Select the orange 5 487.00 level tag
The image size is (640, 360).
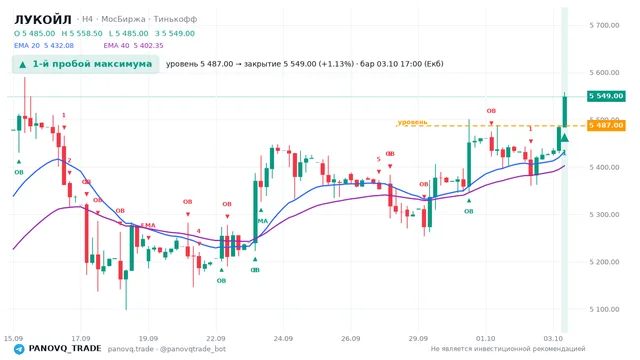point(606,125)
